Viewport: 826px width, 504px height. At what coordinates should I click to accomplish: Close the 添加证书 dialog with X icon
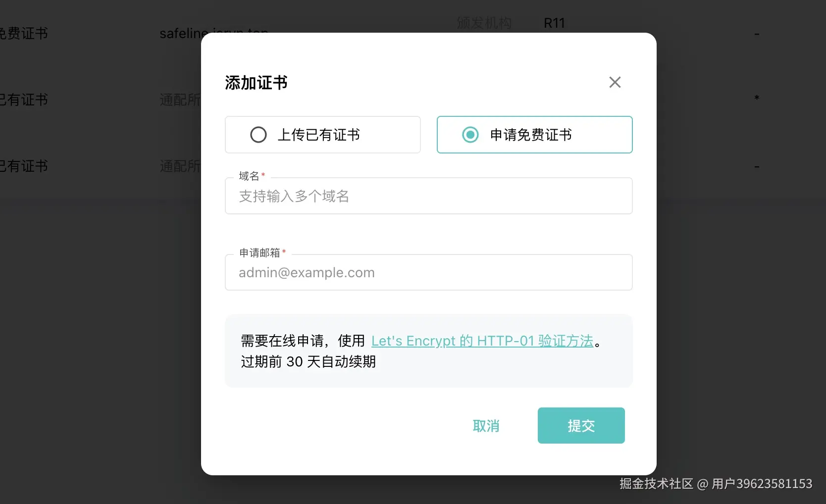coord(615,82)
